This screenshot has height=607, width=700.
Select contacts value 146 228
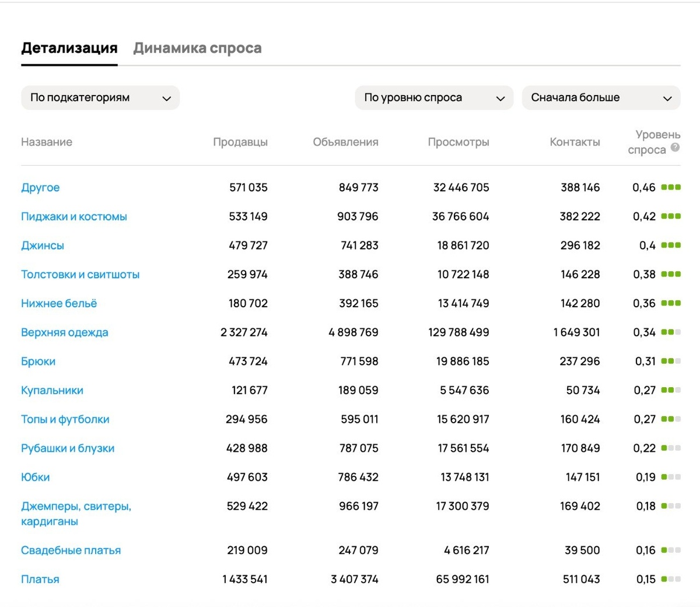click(x=580, y=275)
